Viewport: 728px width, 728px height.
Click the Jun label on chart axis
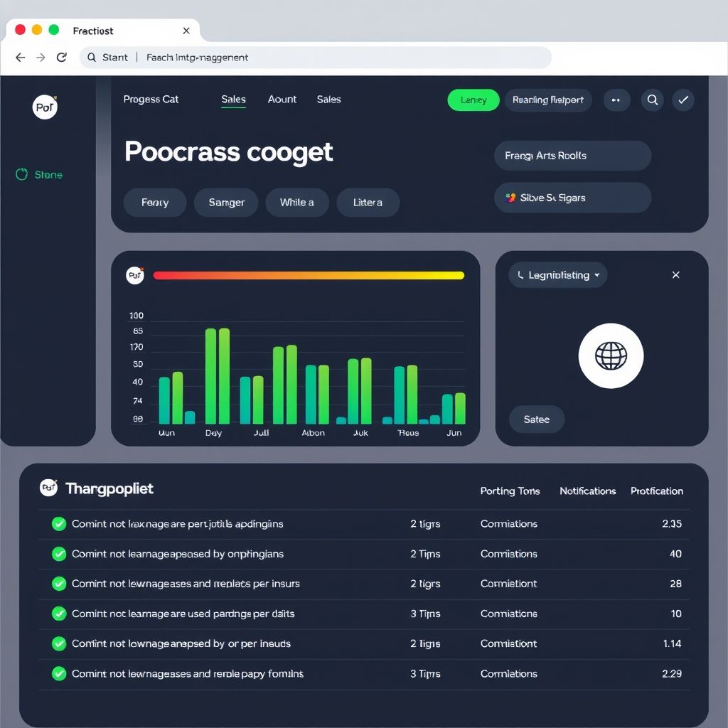[454, 433]
